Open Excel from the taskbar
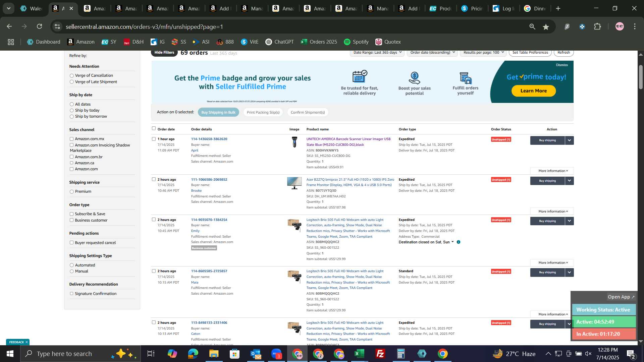This screenshot has height=362, width=644. pos(360,354)
